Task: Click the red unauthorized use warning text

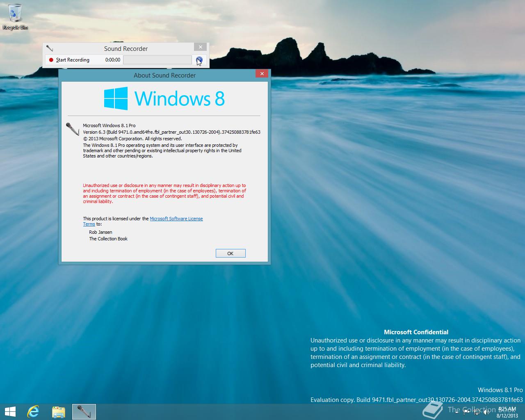Action: tap(164, 193)
